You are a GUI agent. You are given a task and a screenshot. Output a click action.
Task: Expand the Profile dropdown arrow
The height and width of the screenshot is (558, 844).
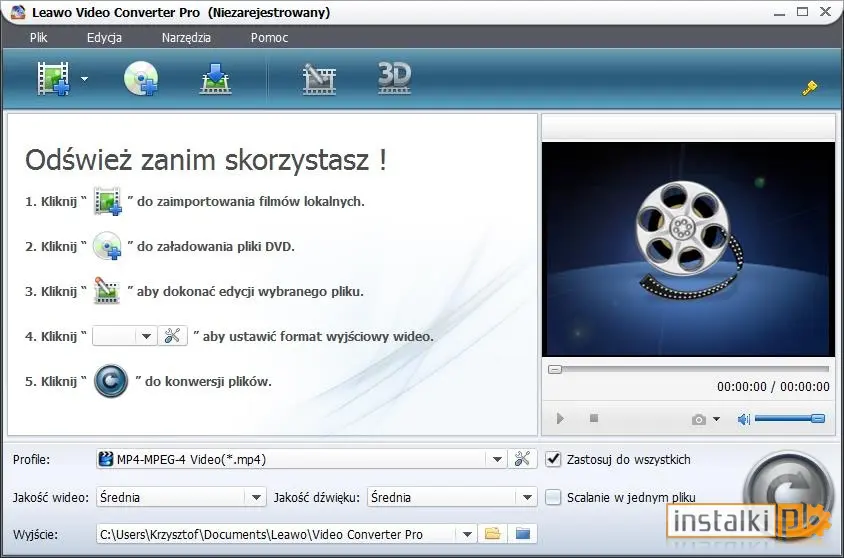click(x=497, y=460)
